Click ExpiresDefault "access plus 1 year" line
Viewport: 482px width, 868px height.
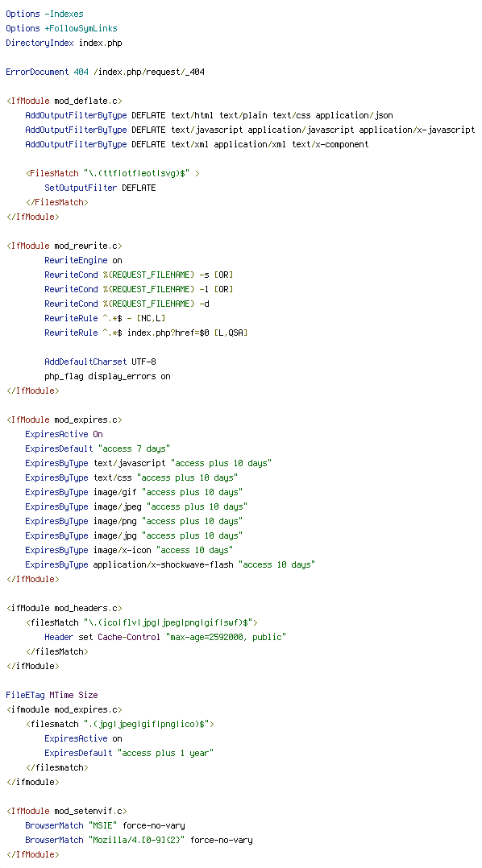[x=129, y=753]
